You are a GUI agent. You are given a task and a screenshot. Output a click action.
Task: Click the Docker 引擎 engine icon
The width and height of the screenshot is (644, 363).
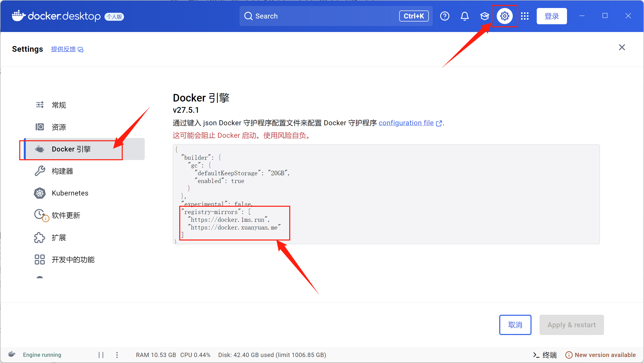tap(40, 149)
